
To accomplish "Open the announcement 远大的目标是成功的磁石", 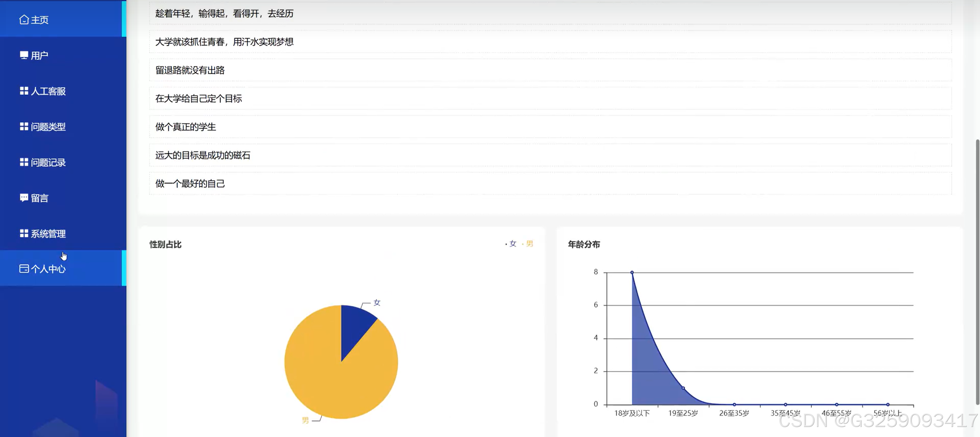I will pyautogui.click(x=550, y=155).
